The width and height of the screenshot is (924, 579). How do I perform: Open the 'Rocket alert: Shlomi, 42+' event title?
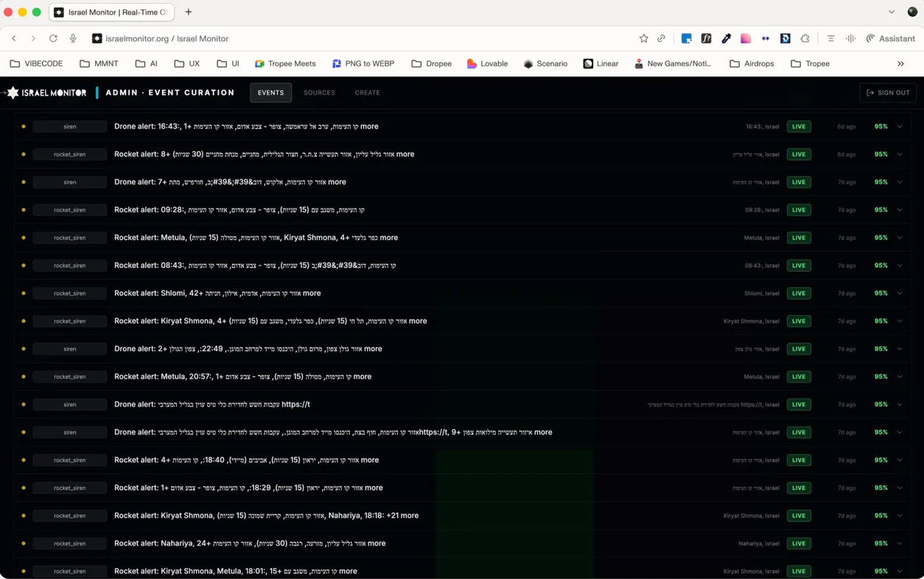217,293
